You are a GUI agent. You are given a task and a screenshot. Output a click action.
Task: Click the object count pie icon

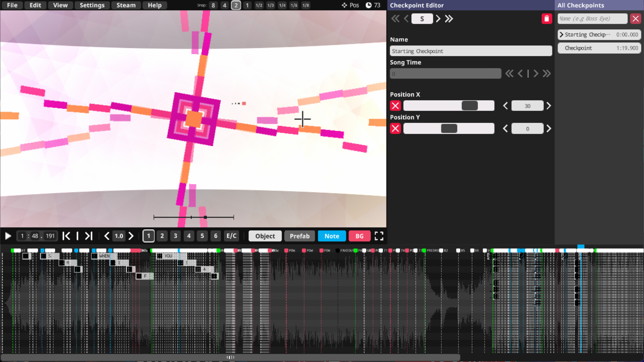tap(369, 5)
